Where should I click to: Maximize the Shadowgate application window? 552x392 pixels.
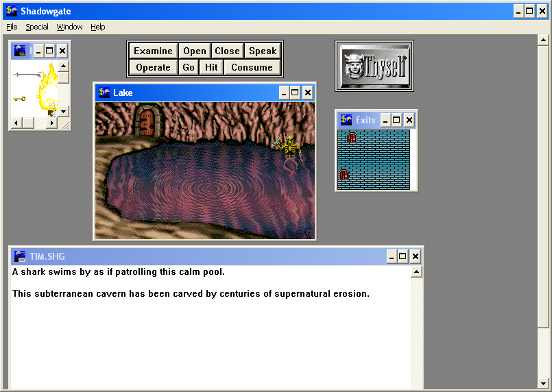529,11
